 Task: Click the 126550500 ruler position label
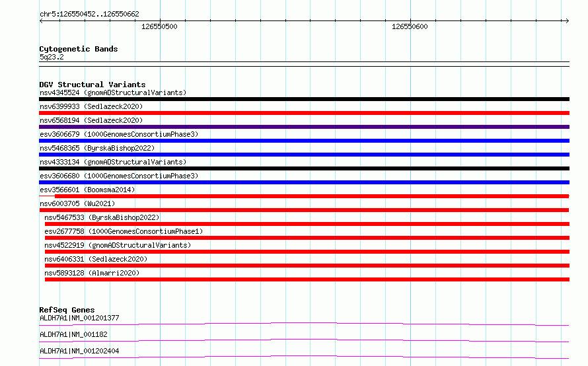pos(159,26)
